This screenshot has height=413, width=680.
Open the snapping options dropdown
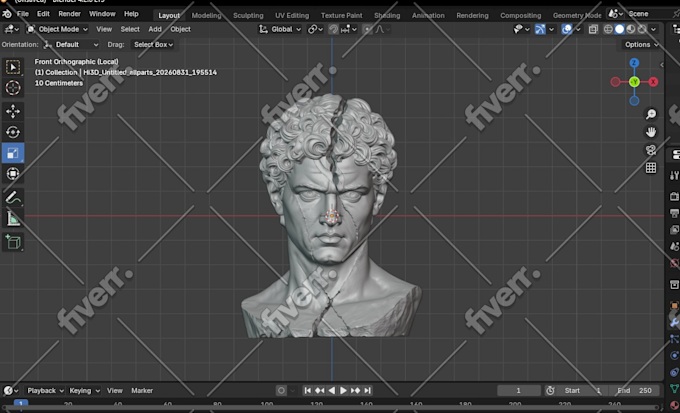pyautogui.click(x=349, y=29)
